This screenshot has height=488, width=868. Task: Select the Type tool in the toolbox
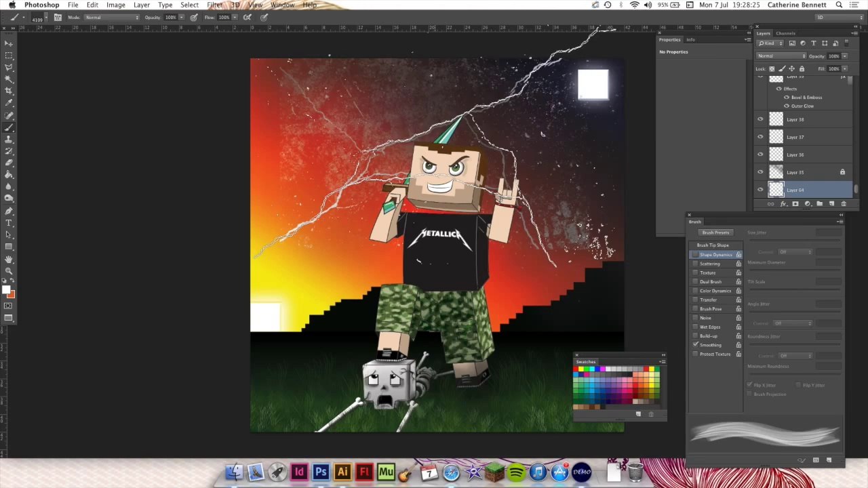pos(9,222)
